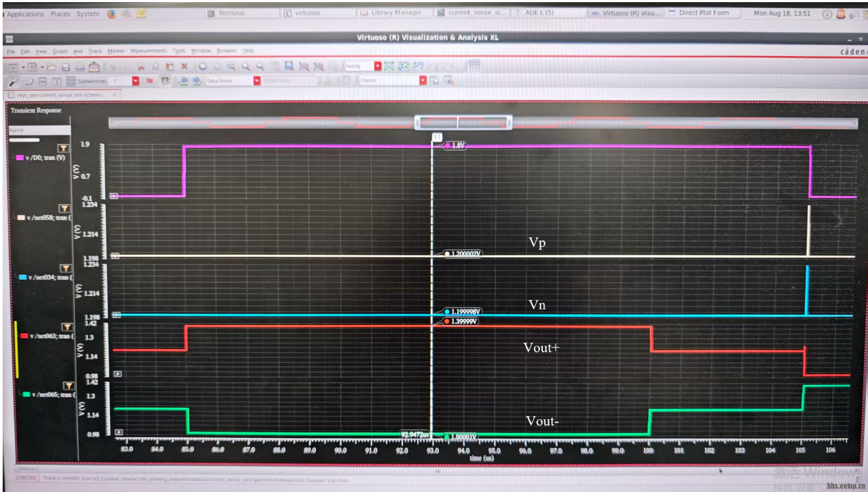Click the cyan color swatch for v /net034
The width and height of the screenshot is (868, 492).
click(x=23, y=278)
